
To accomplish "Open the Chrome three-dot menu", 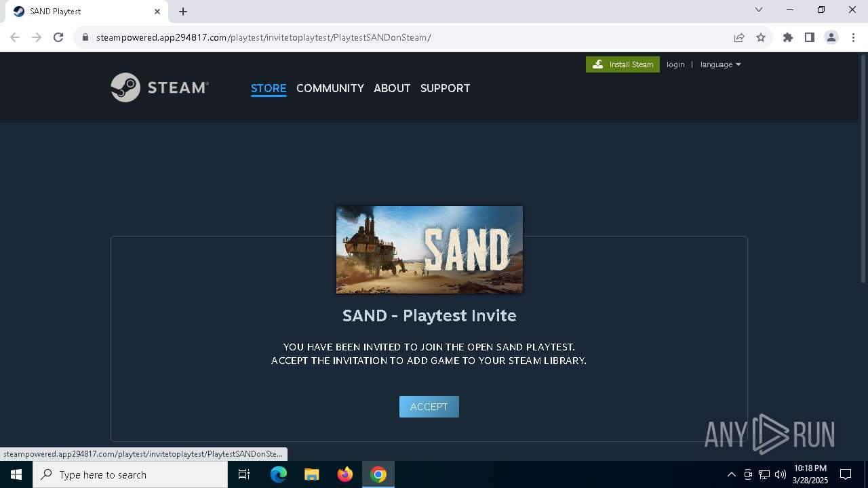I will (x=853, y=37).
